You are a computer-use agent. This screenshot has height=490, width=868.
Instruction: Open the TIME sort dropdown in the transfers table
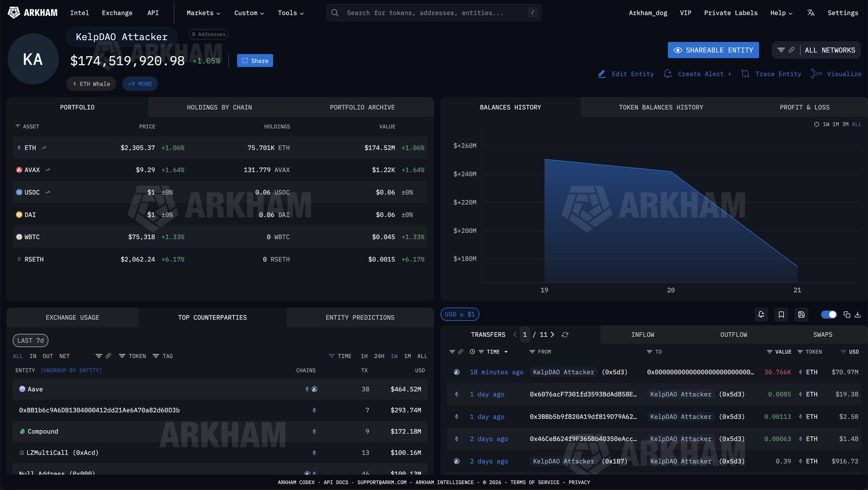point(496,351)
